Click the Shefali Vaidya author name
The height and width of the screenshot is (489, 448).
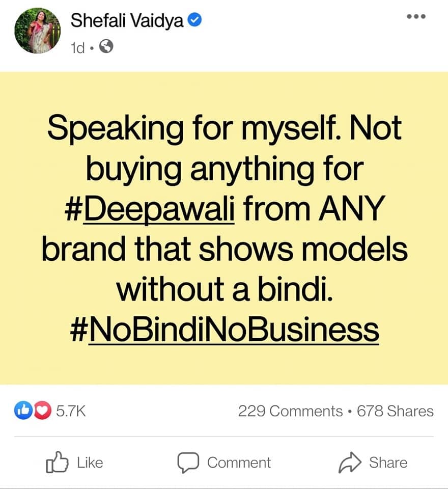pos(127,20)
